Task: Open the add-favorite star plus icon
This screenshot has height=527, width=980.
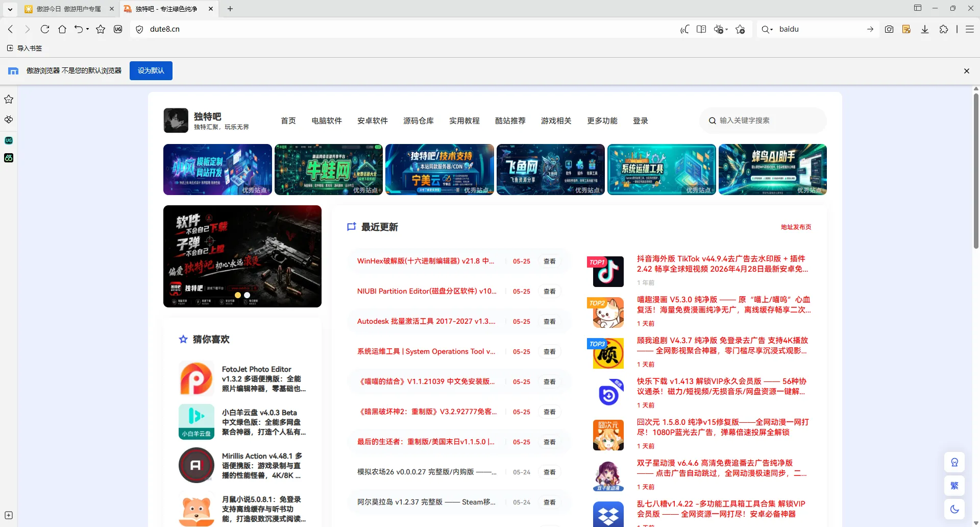Action: point(740,29)
